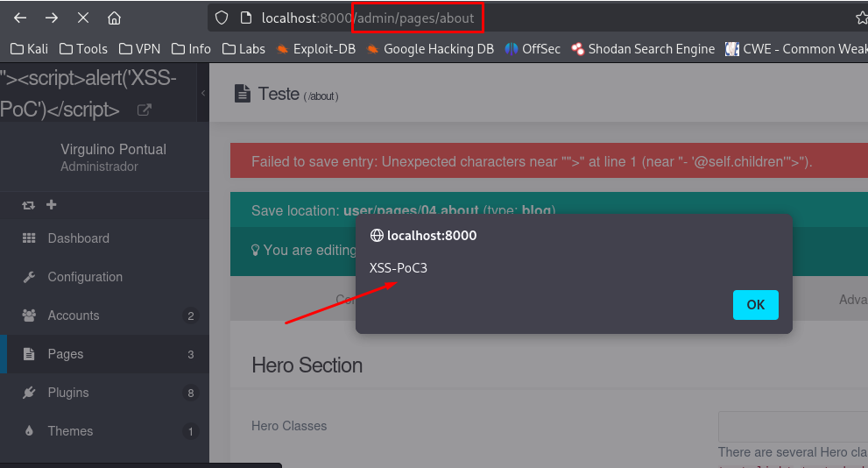Click the Hero Classes input field
This screenshot has height=468, width=868.
(793, 427)
